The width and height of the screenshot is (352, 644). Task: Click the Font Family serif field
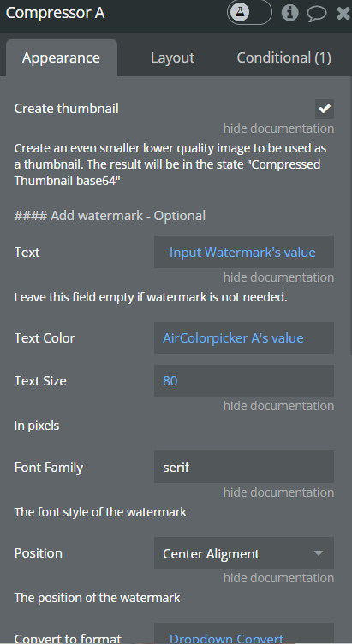point(244,467)
